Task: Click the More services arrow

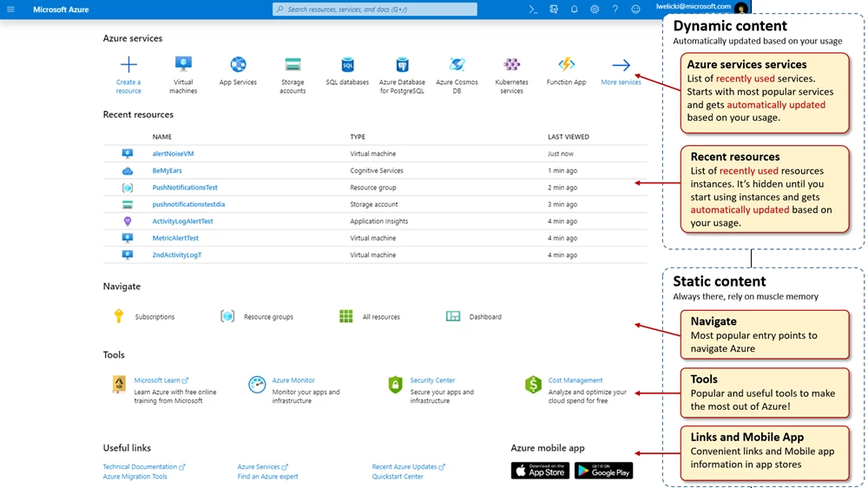Action: click(x=621, y=65)
